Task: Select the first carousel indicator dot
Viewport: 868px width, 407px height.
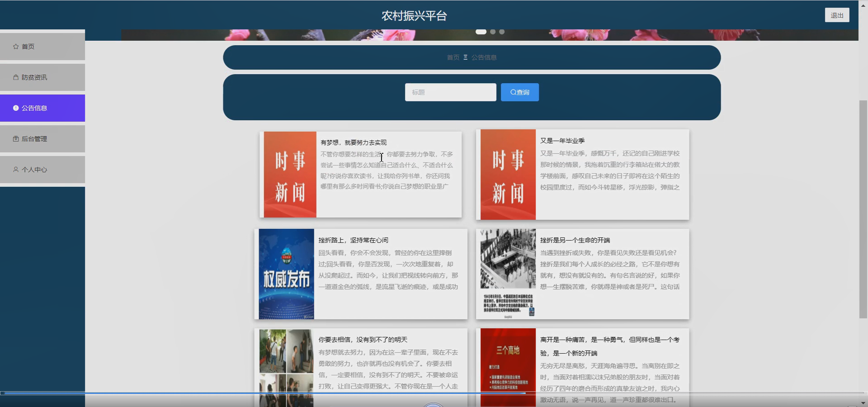Action: coord(481,32)
